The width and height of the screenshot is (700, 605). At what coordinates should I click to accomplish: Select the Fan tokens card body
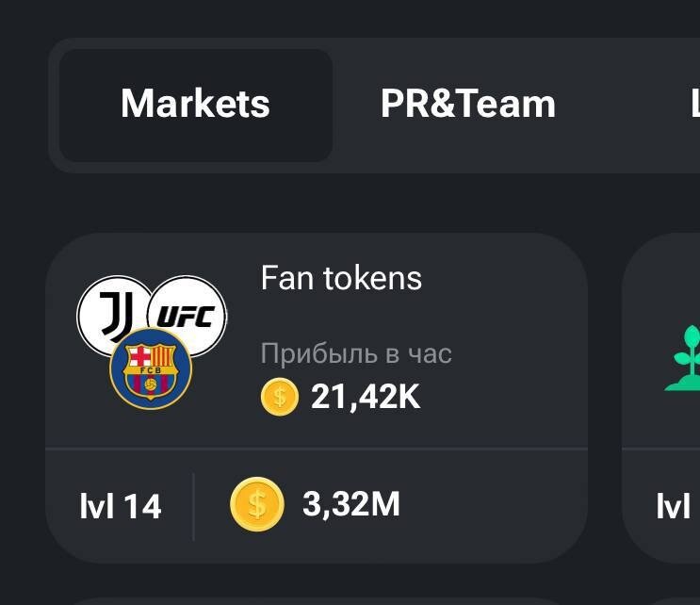coord(316,340)
